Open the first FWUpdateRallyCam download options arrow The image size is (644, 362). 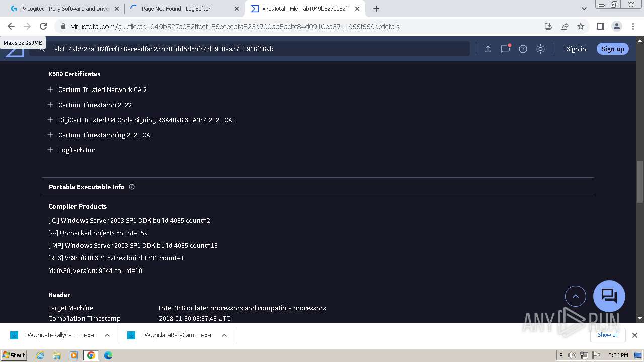[107, 335]
